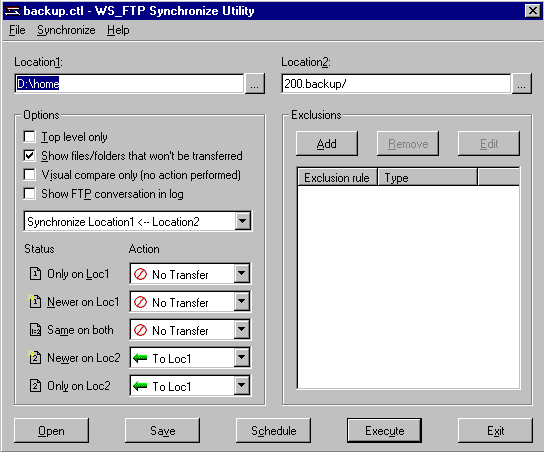Click the 'Newer on Loc2' label
This screenshot has height=452, width=544.
(84, 358)
